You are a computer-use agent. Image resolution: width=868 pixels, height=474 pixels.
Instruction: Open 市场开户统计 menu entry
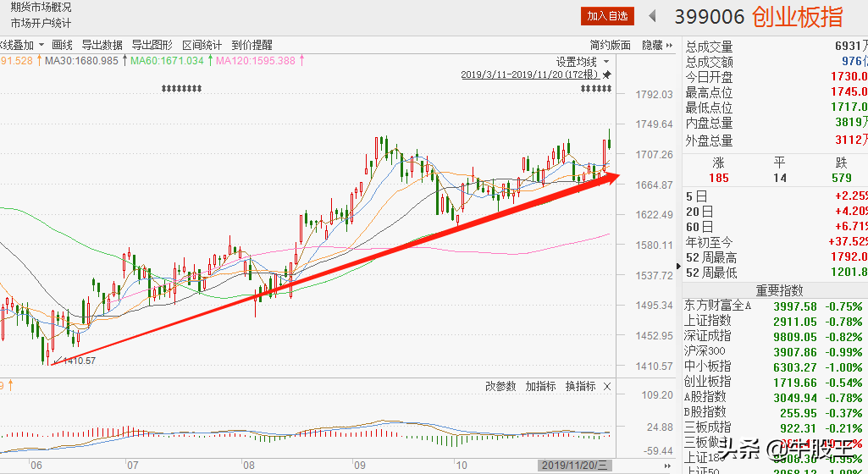[41, 23]
